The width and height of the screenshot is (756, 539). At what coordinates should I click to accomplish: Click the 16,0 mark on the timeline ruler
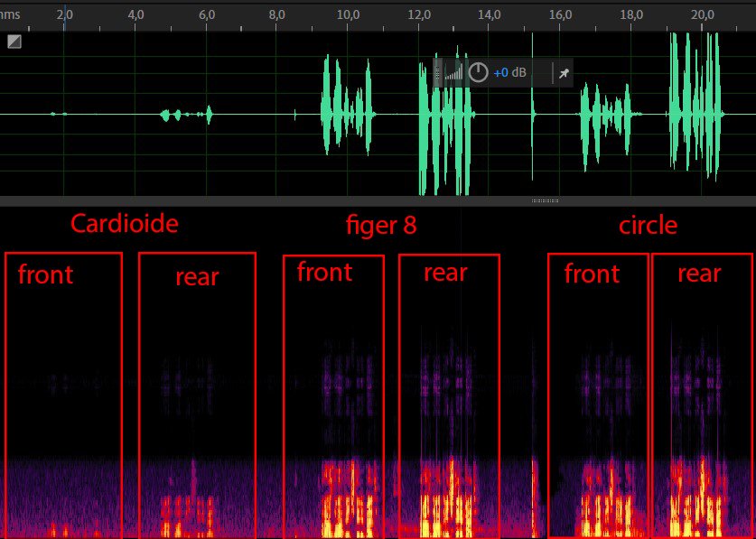[560, 14]
